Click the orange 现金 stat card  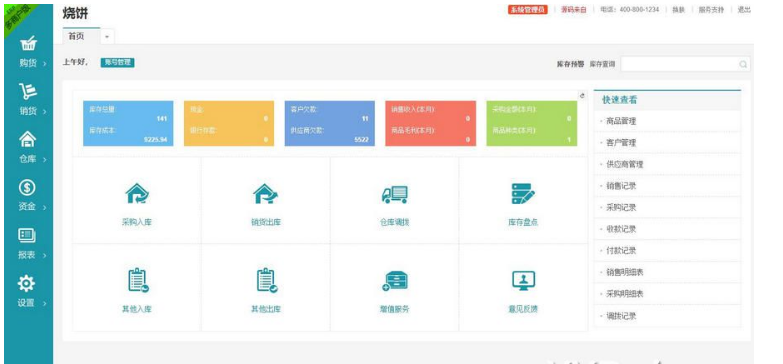pos(229,123)
